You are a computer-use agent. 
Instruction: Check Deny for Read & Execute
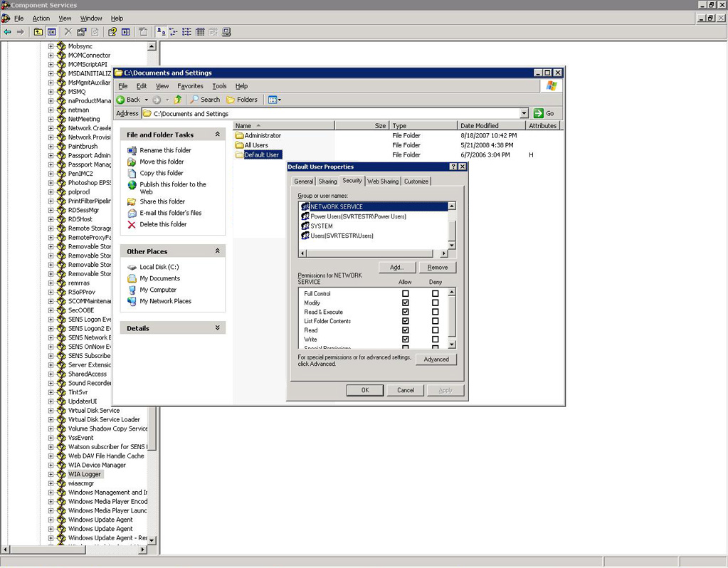pyautogui.click(x=435, y=312)
